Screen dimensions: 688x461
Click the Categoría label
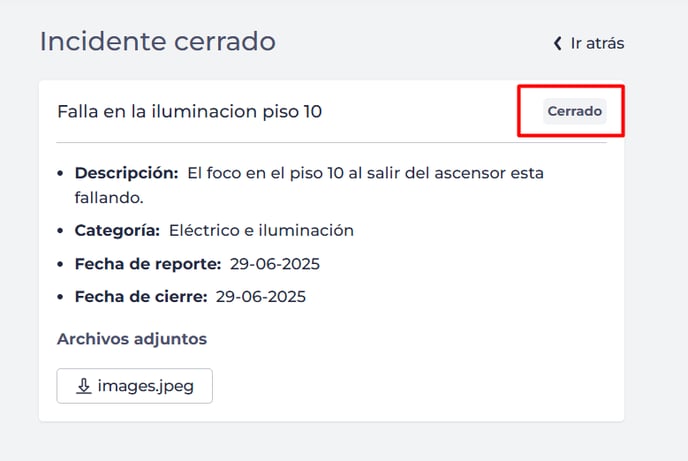(117, 230)
